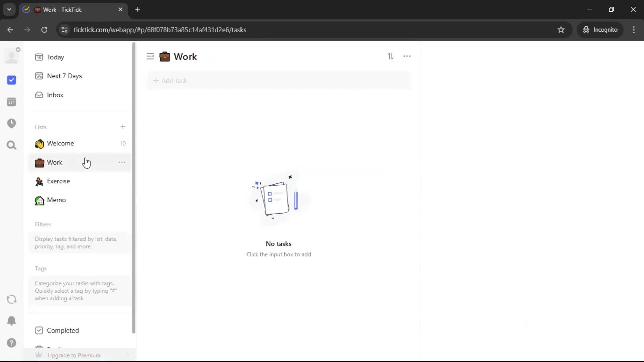Open the Notifications bell icon

click(x=12, y=321)
